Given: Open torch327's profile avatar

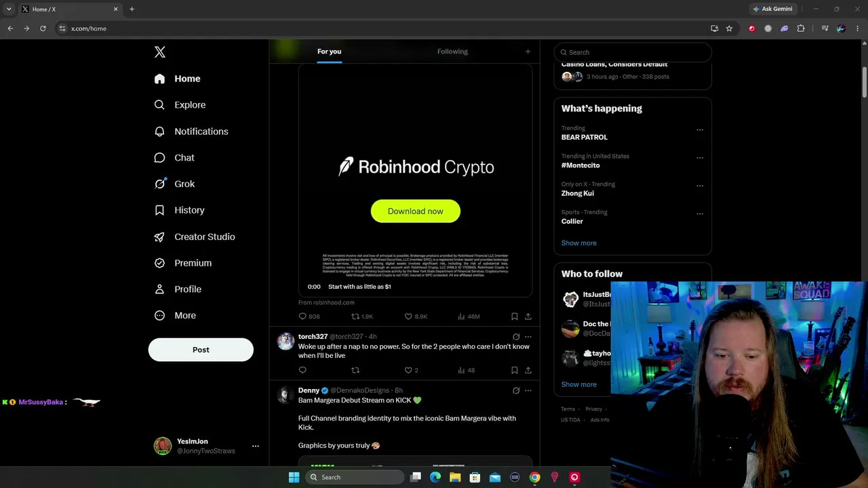Looking at the screenshot, I should [286, 341].
